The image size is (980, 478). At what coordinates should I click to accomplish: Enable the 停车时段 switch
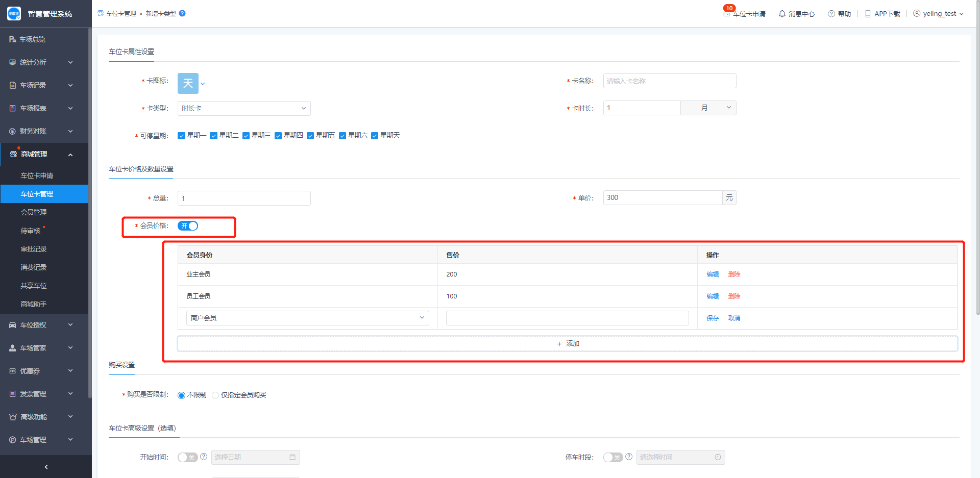pos(613,457)
